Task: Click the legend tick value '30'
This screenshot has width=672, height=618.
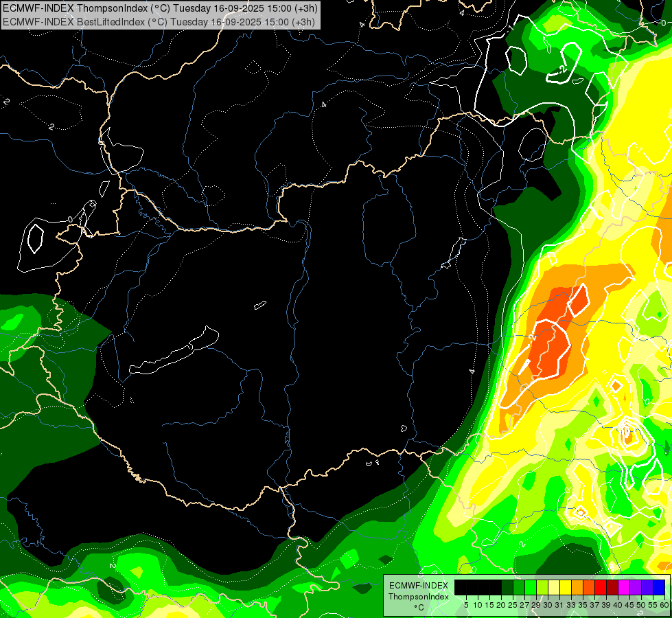Action: tap(548, 605)
